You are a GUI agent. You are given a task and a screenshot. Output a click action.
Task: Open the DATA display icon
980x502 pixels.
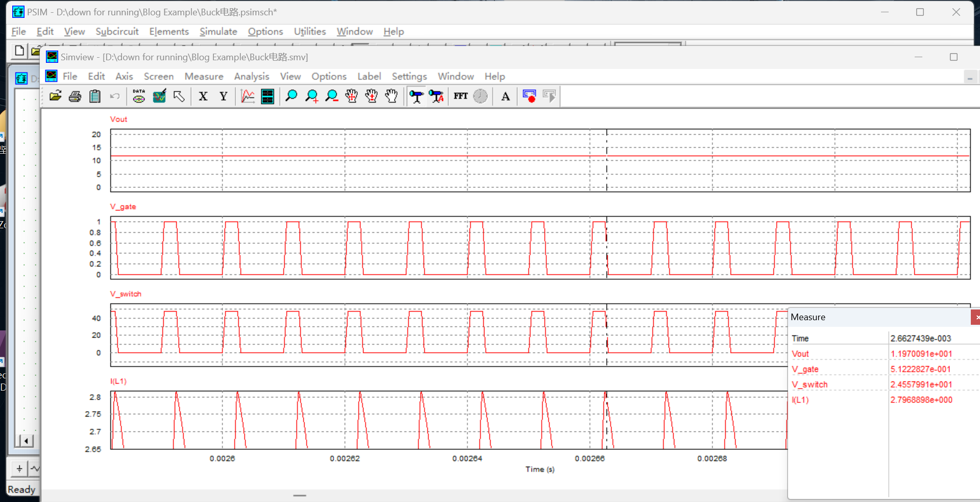click(x=139, y=96)
